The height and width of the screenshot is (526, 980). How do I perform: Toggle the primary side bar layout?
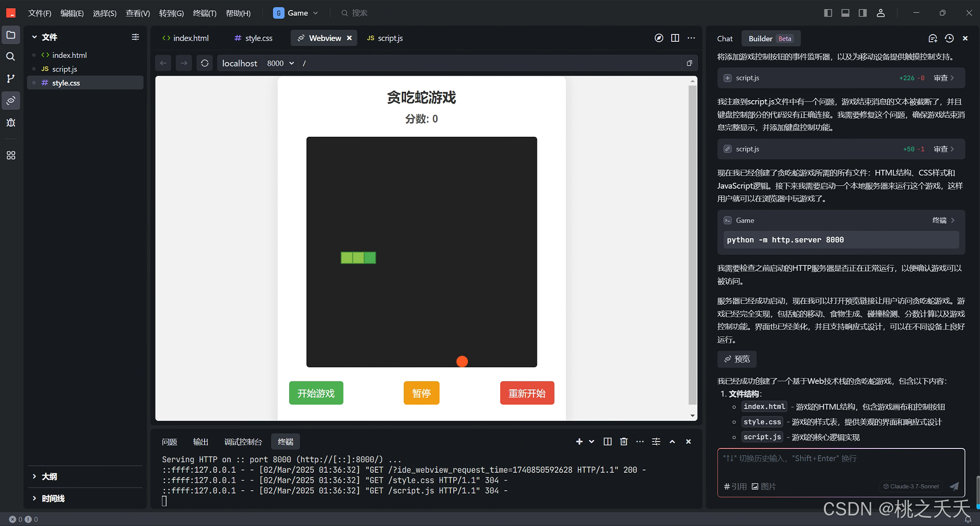(x=828, y=13)
